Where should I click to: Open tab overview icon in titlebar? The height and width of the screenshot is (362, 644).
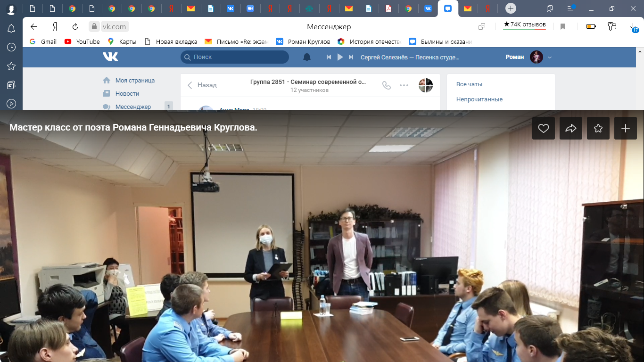(x=550, y=8)
